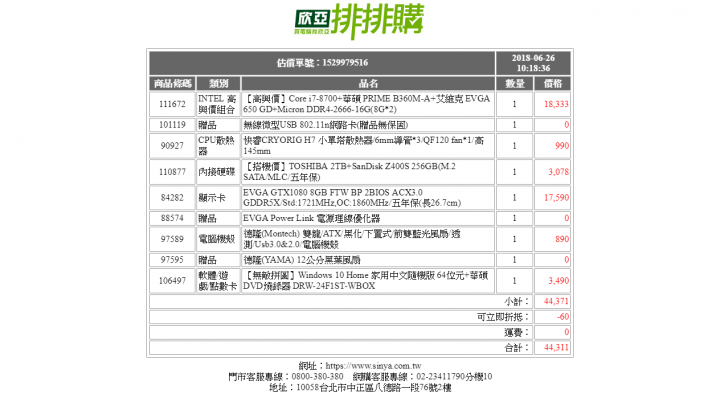Screen dimensions: 720x393
Task: Click the 內接硬碟 category cell
Action: tap(218, 172)
